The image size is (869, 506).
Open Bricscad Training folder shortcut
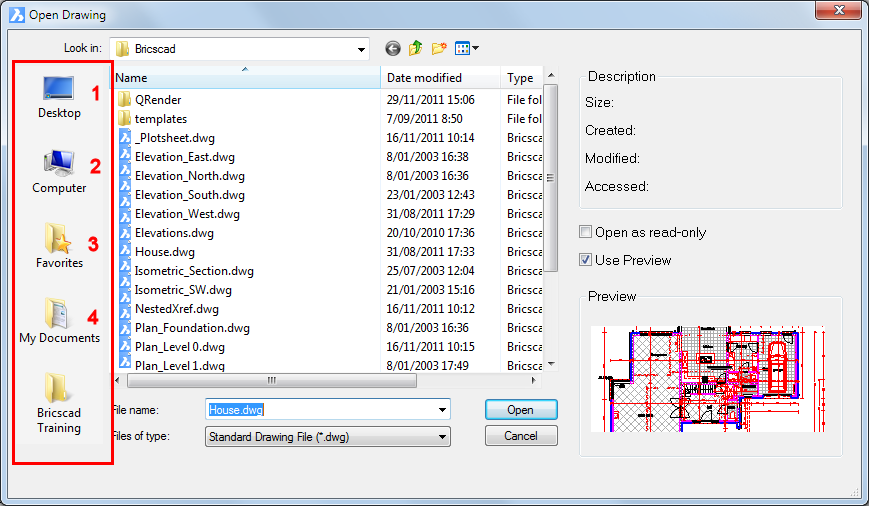[59, 403]
